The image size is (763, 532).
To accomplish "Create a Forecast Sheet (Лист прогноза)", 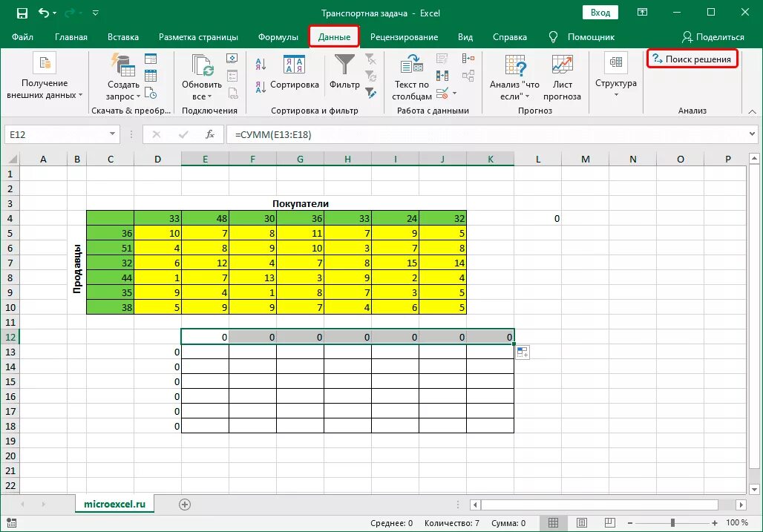I will pyautogui.click(x=562, y=77).
